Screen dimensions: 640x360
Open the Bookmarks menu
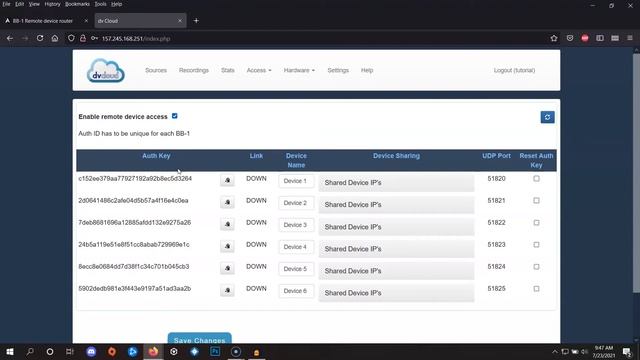(77, 4)
